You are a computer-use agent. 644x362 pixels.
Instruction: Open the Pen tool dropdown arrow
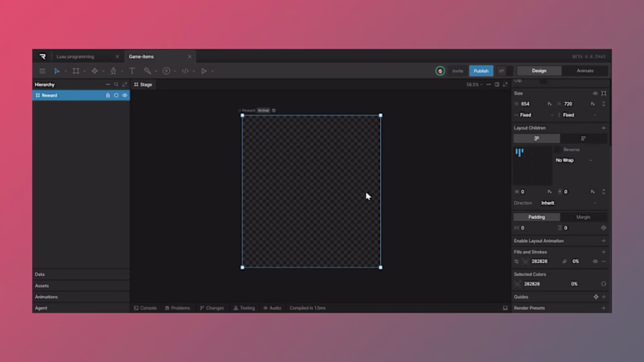click(122, 72)
